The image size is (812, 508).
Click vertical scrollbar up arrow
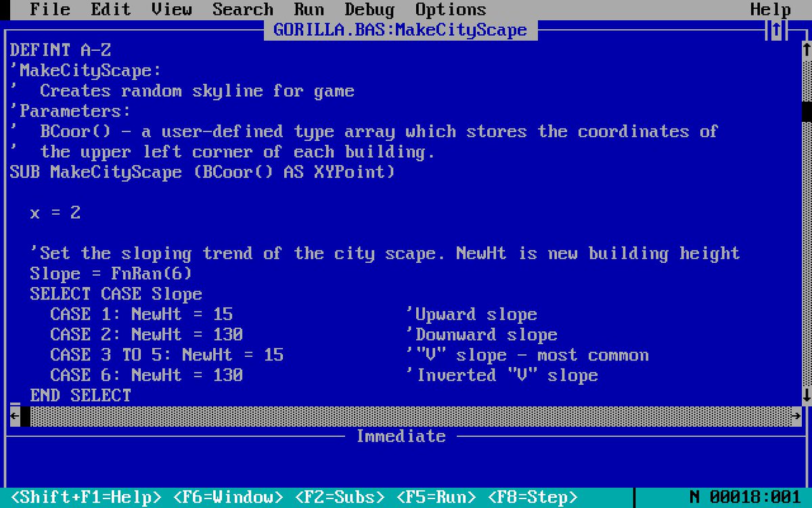click(x=807, y=50)
